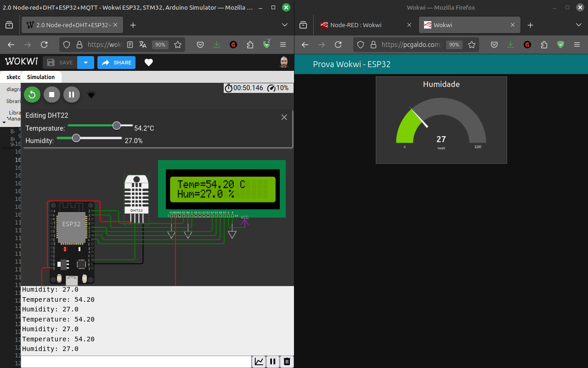Click the SHARE button
Screen dimensions: 588x368
[116, 63]
